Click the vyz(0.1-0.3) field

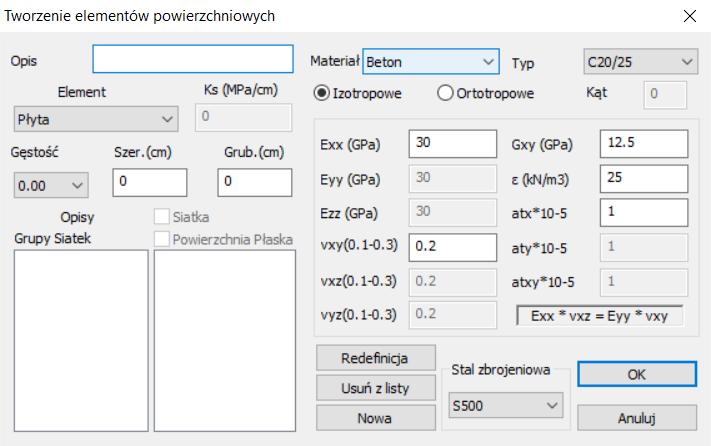click(x=453, y=315)
